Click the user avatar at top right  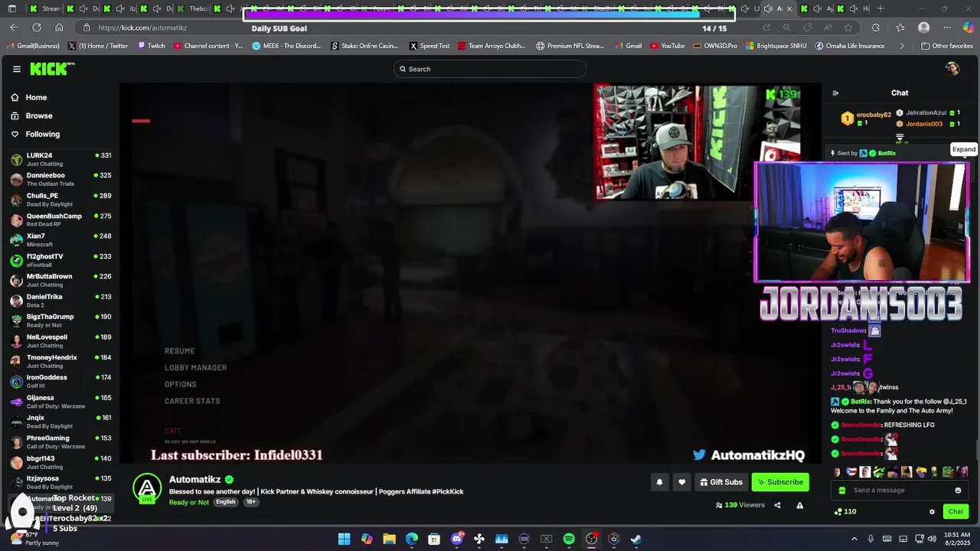tap(952, 69)
